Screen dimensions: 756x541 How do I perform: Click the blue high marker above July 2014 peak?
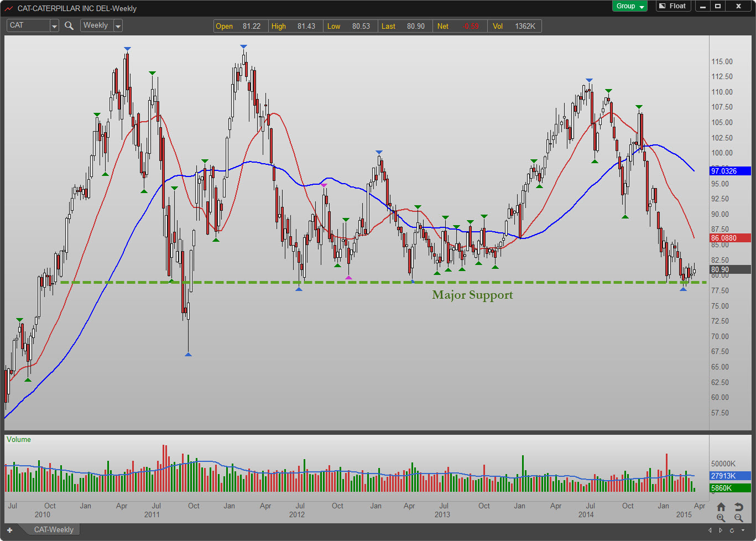(x=589, y=80)
